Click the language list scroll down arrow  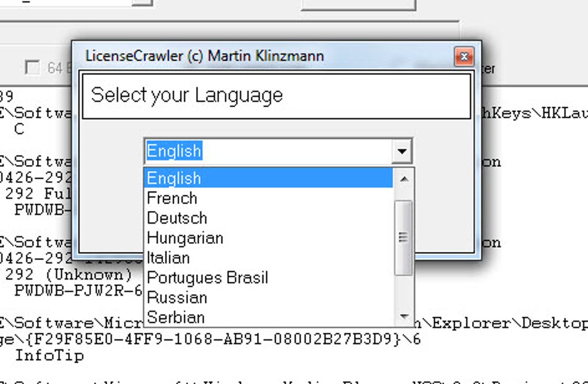pyautogui.click(x=404, y=317)
